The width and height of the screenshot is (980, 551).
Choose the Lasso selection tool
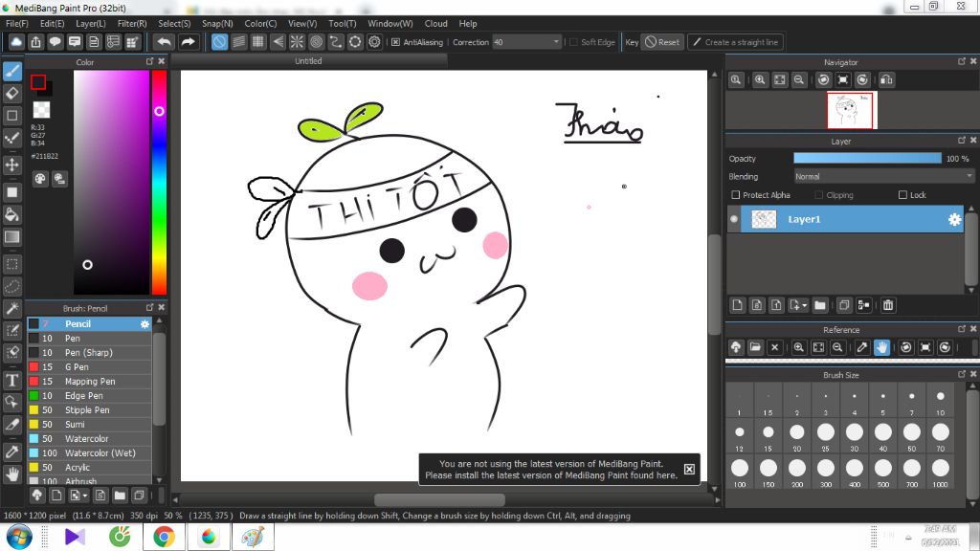[11, 286]
